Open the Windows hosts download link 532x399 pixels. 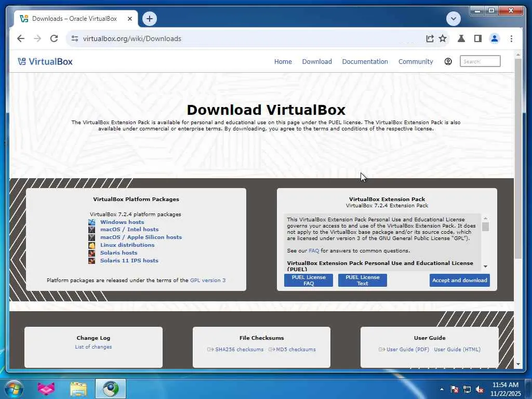(122, 222)
